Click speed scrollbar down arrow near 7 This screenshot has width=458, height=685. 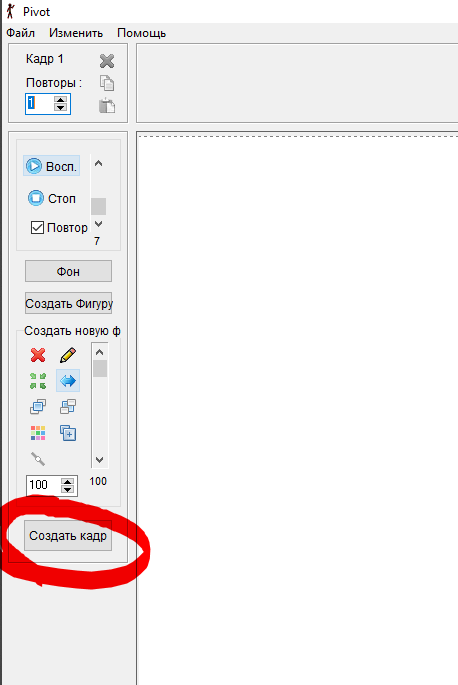pyautogui.click(x=99, y=224)
